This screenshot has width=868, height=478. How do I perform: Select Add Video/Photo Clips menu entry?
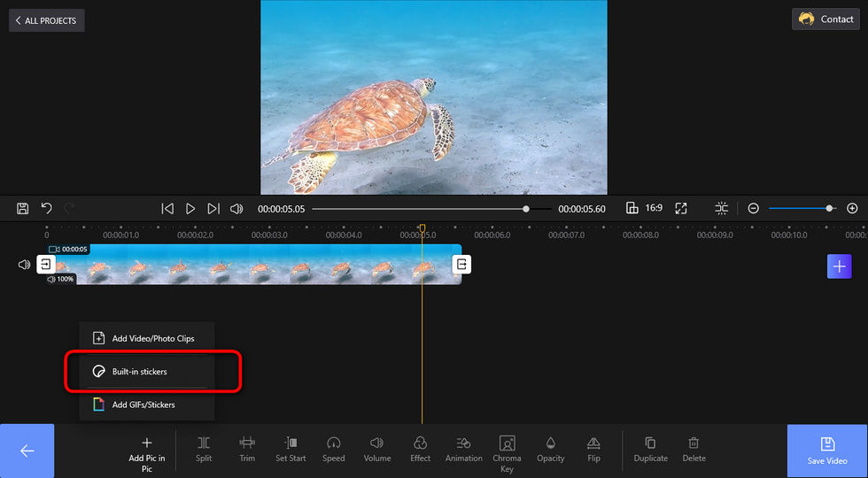click(147, 338)
